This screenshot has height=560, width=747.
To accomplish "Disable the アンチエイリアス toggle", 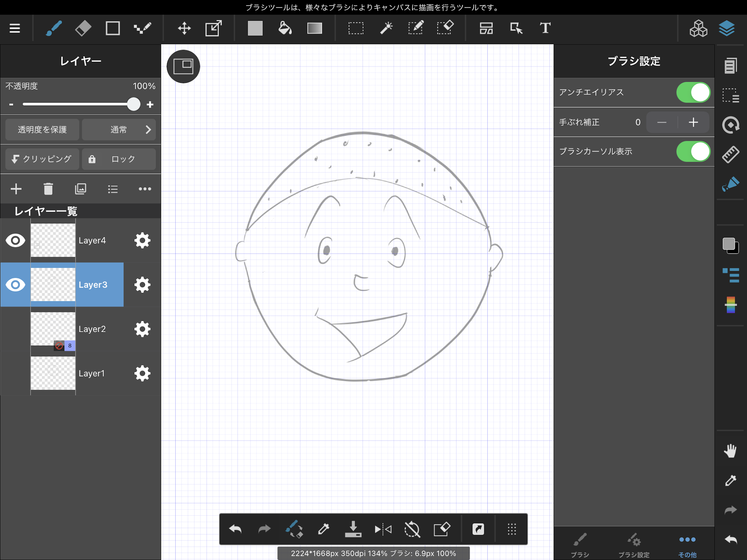I will [x=693, y=92].
